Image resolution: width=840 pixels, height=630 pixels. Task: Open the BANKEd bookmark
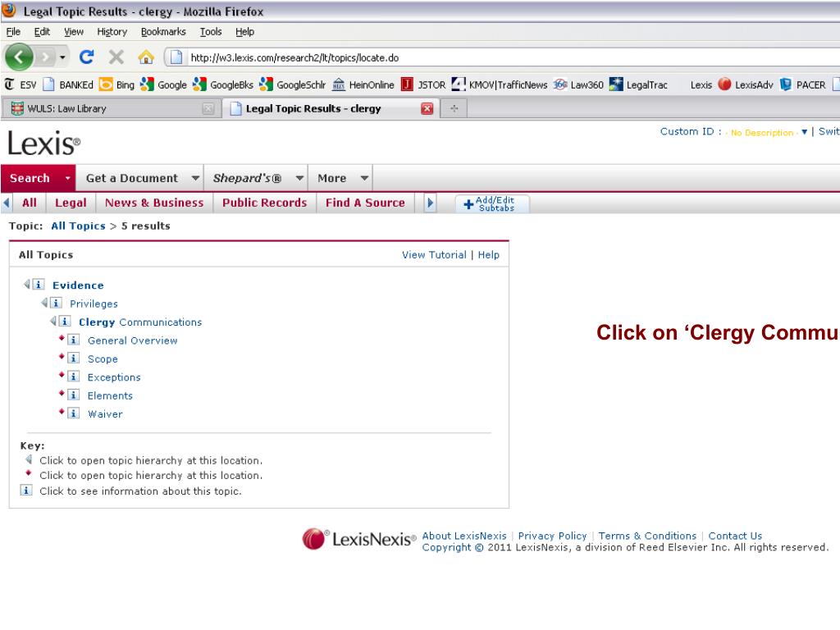[x=68, y=84]
